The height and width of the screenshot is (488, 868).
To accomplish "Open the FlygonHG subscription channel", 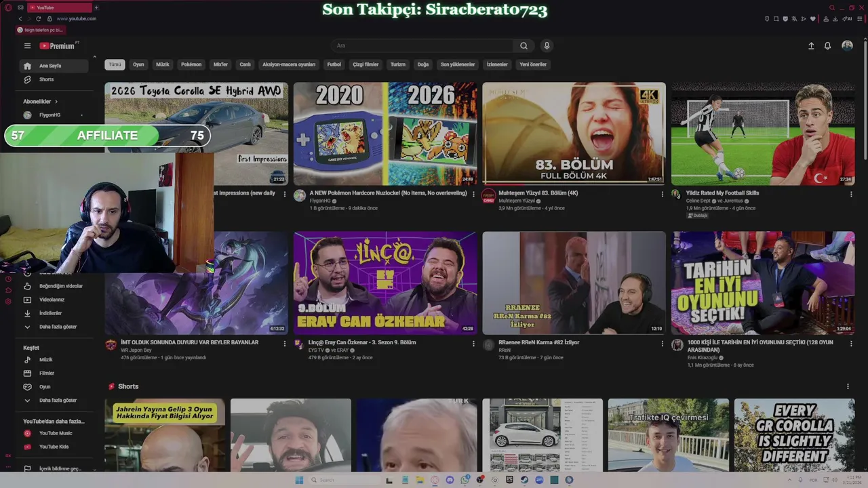I will pyautogui.click(x=54, y=115).
